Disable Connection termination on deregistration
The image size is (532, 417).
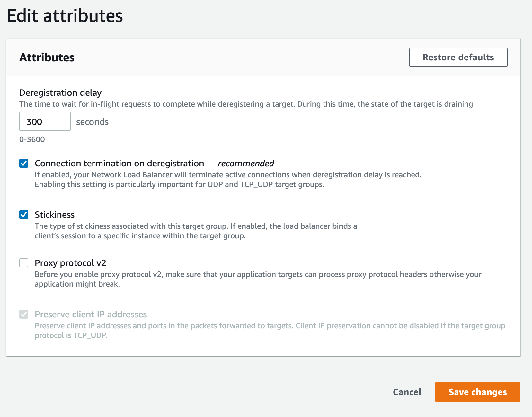(x=24, y=163)
